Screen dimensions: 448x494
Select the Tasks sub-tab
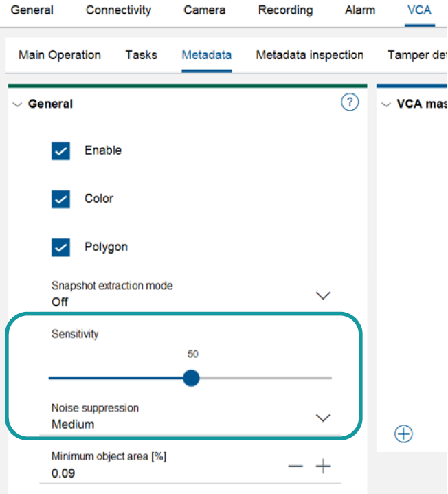pos(141,55)
